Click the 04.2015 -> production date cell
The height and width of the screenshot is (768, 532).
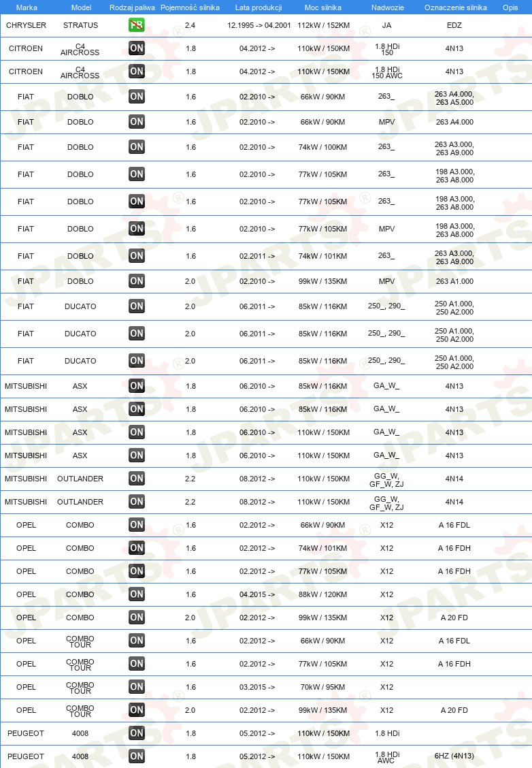257,594
